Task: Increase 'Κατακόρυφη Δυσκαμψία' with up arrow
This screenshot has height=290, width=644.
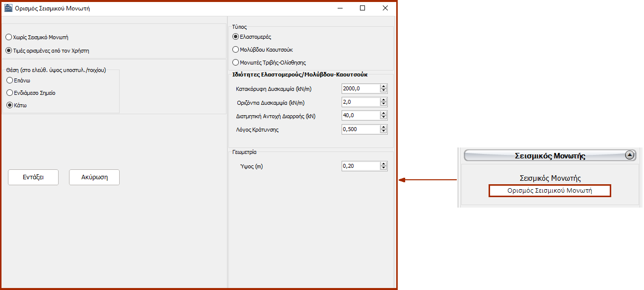Action: tap(383, 87)
